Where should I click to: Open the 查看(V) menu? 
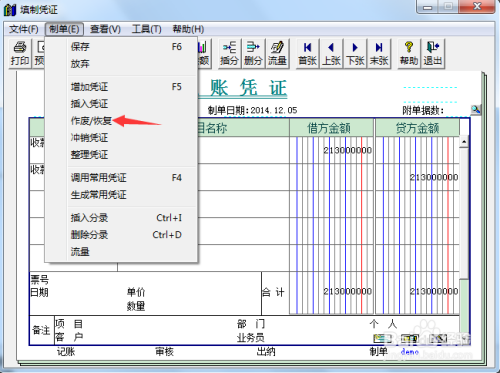[105, 29]
